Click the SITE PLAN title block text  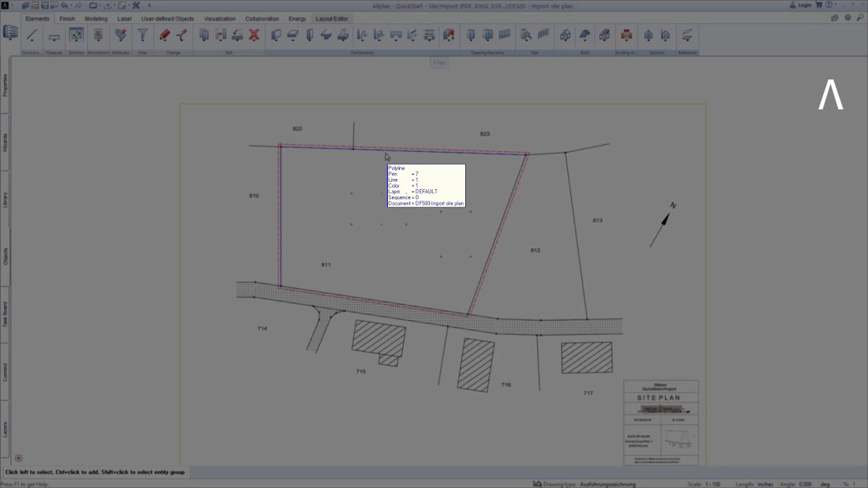pos(658,398)
